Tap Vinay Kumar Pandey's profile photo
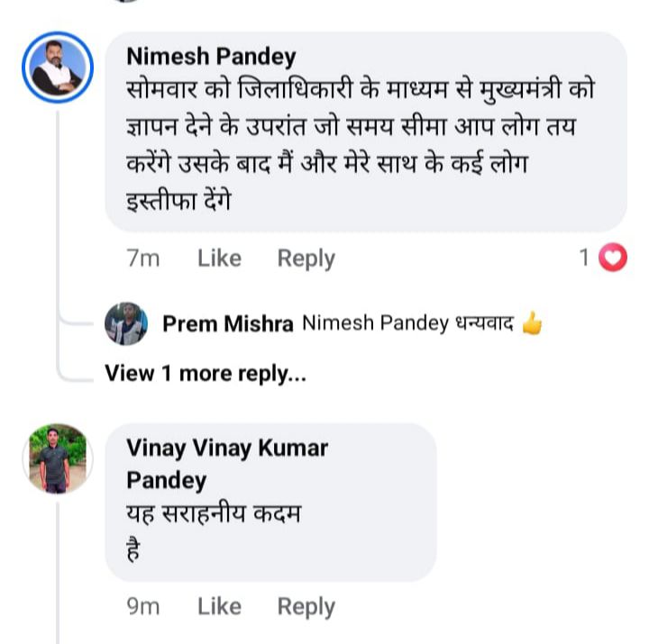The width and height of the screenshot is (649, 644). point(56,458)
